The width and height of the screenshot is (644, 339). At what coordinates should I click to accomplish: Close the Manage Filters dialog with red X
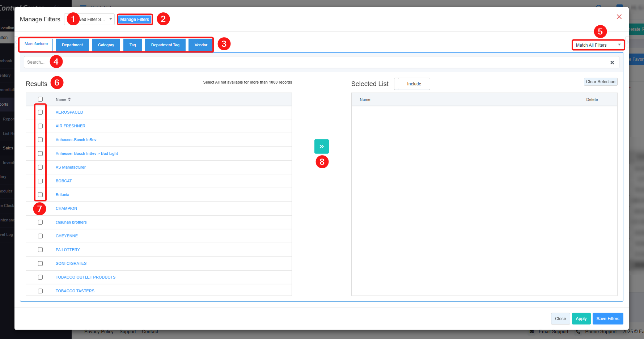pos(619,17)
